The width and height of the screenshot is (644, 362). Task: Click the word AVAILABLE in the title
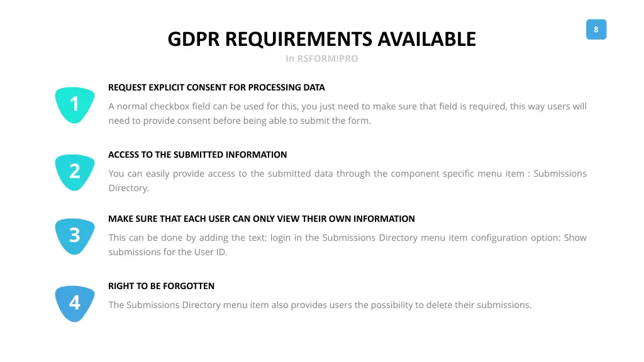(427, 40)
